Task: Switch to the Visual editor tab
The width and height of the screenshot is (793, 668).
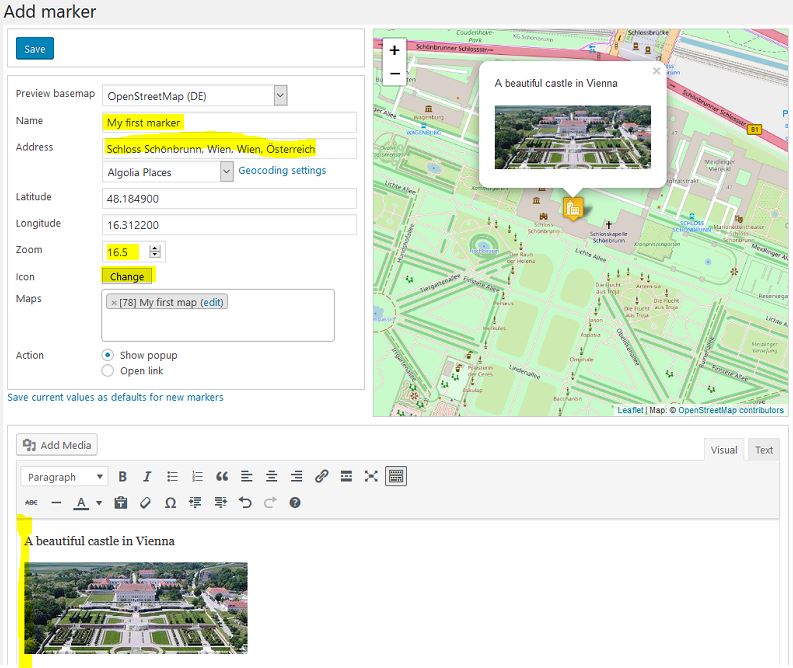Action: (x=724, y=450)
